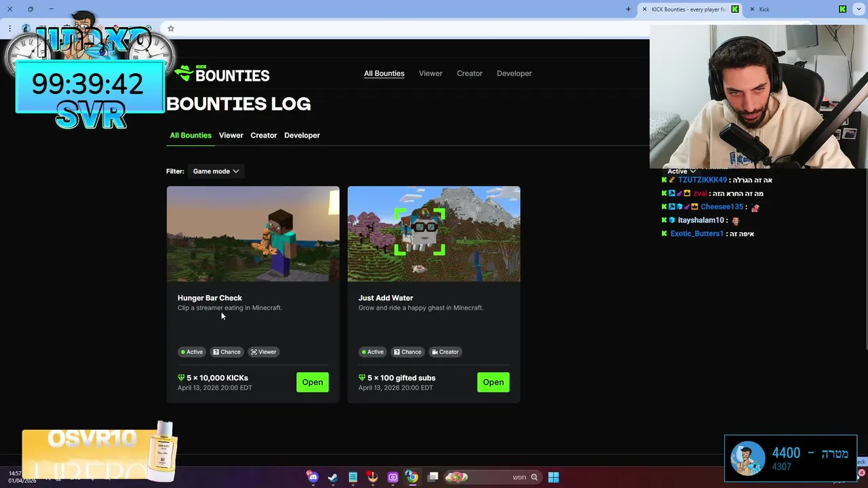Switch to the Viewer tab under Bounties Log
Image resolution: width=868 pixels, height=488 pixels.
point(231,135)
